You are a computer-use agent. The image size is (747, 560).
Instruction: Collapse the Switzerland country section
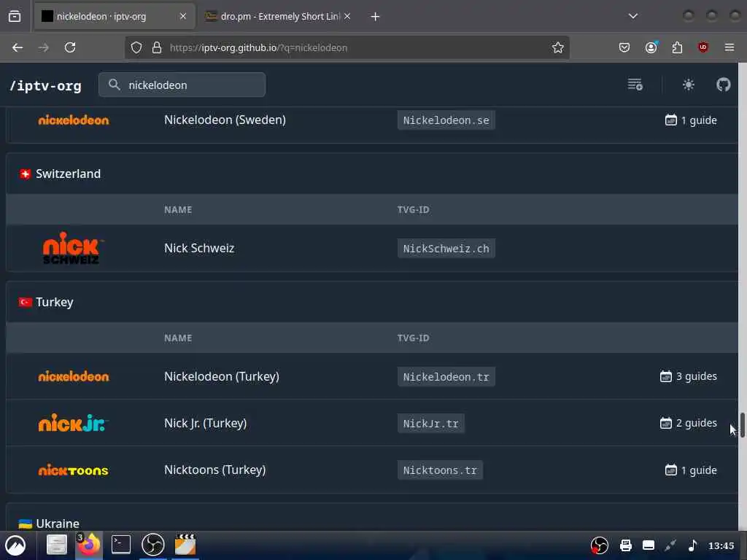371,174
